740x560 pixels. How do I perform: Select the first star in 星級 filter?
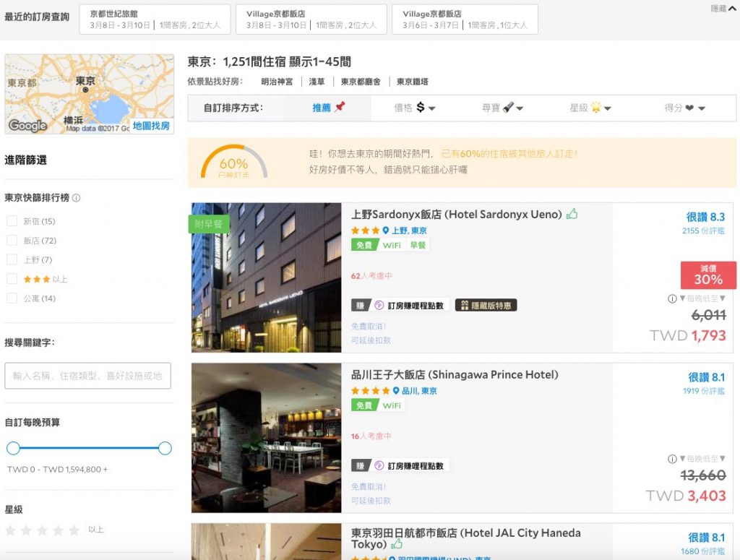pyautogui.click(x=10, y=530)
